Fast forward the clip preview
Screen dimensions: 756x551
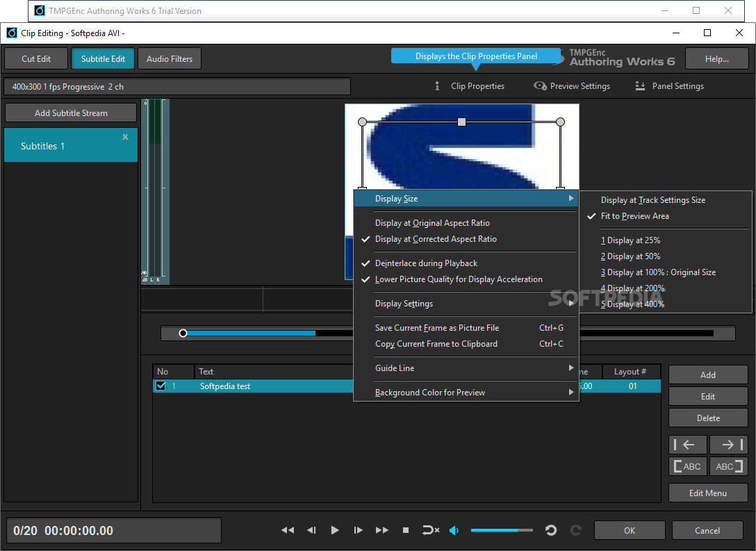382,530
